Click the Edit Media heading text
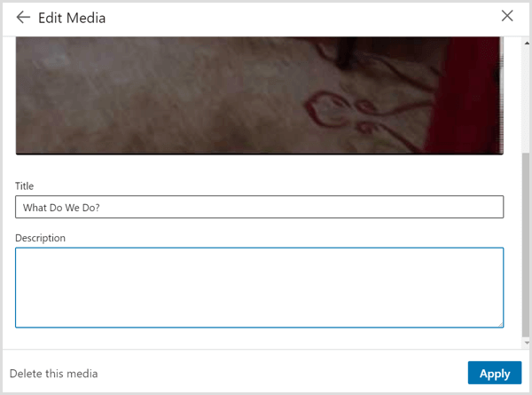 [x=72, y=18]
